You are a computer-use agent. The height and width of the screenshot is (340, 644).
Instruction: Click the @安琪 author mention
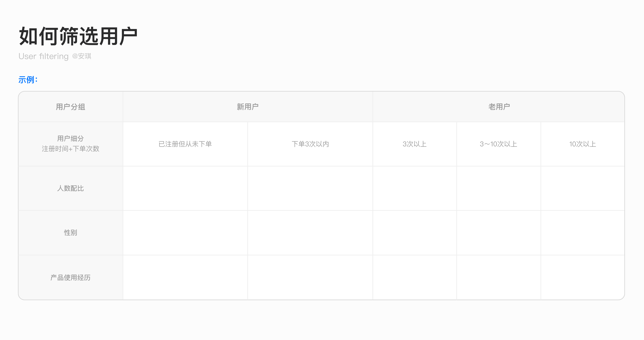(x=82, y=56)
